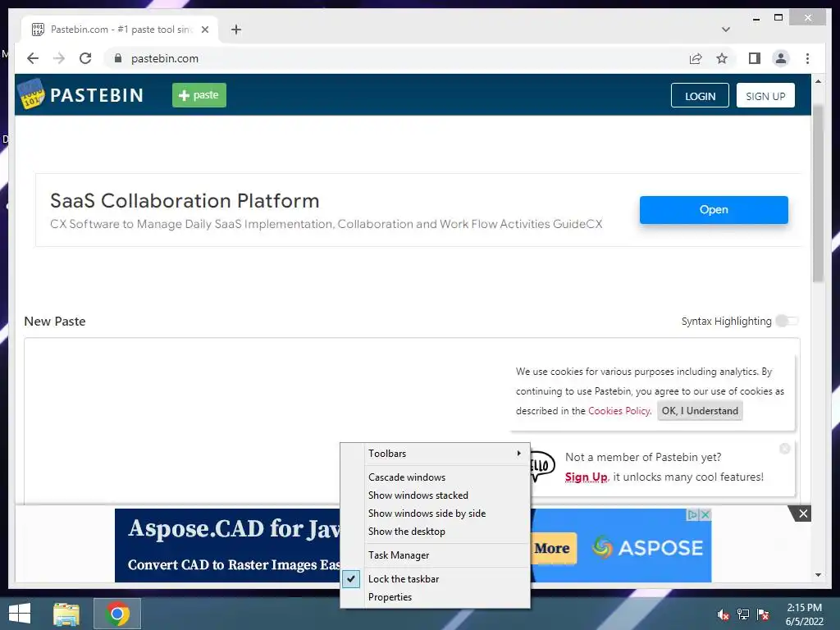
Task: Reload the Pastebin page
Action: coord(85,58)
